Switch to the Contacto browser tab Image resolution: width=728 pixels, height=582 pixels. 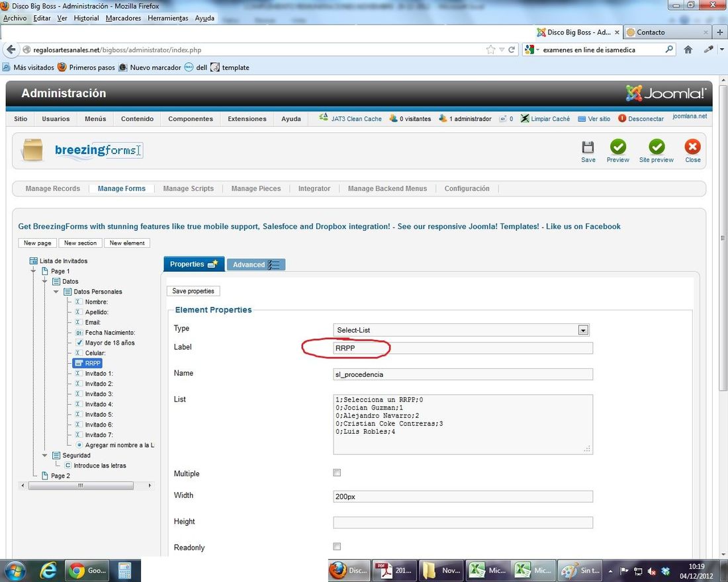coord(666,32)
